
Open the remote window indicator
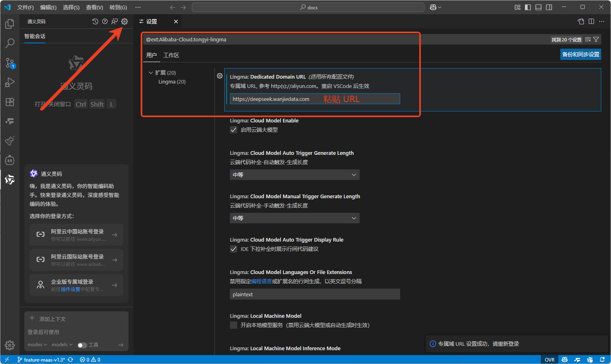coord(7,360)
